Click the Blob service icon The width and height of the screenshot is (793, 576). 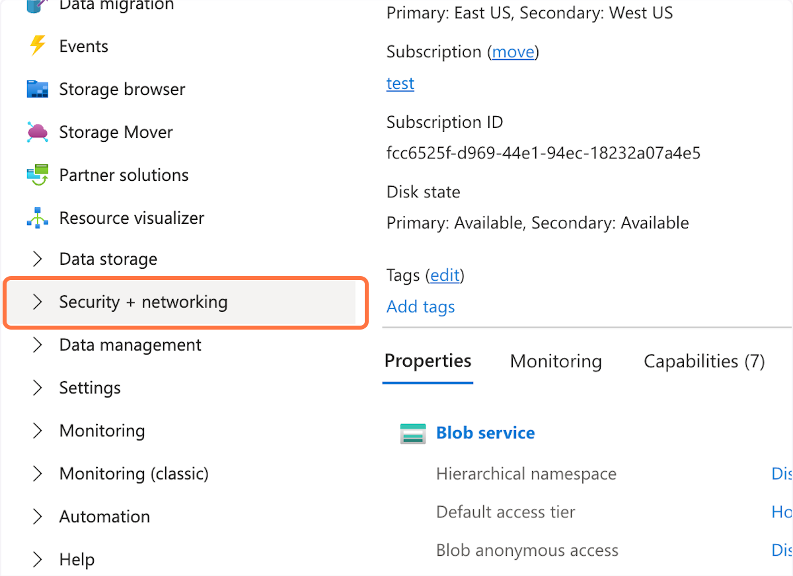pyautogui.click(x=413, y=433)
